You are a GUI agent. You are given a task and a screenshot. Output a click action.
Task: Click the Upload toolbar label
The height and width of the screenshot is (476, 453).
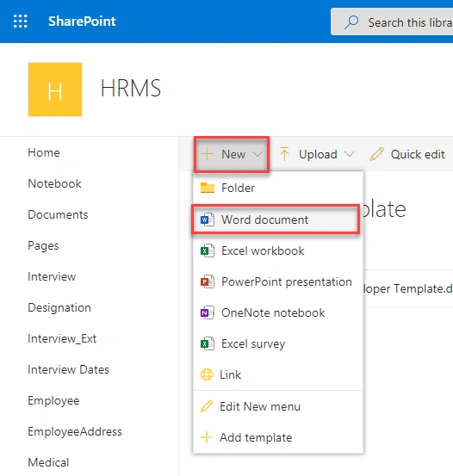click(x=318, y=154)
